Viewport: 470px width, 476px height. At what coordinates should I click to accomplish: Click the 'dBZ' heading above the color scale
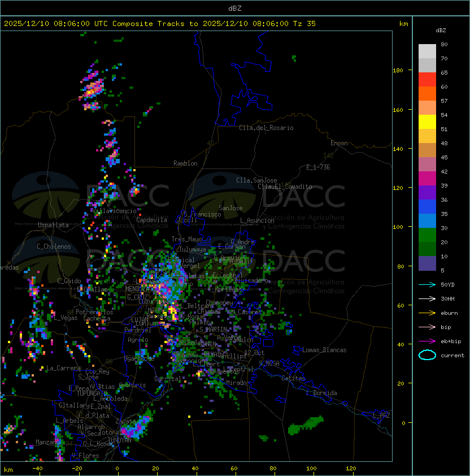[x=441, y=31]
